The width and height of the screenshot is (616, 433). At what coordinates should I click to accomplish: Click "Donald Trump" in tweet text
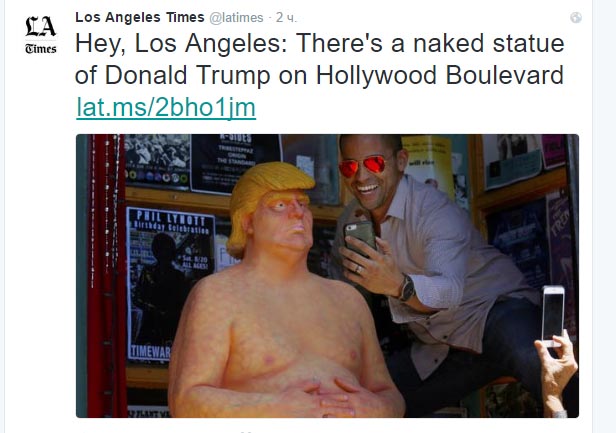coord(187,75)
